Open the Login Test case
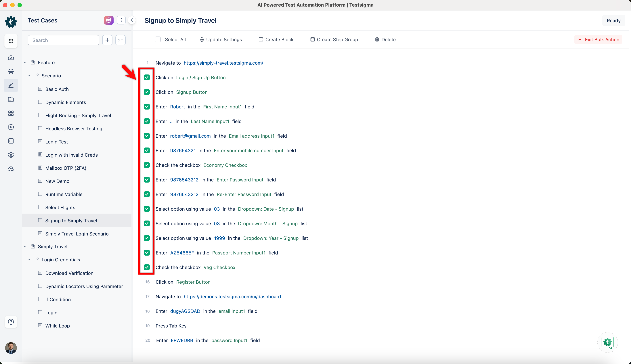Viewport: 631px width, 364px height. (x=56, y=142)
